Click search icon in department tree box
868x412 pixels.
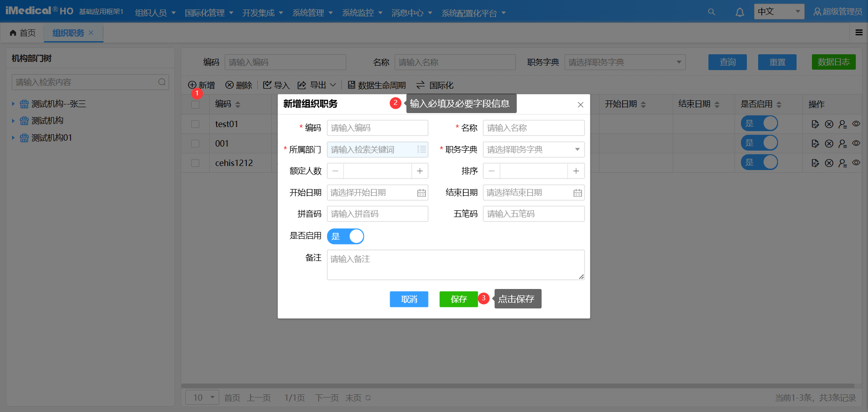(162, 82)
